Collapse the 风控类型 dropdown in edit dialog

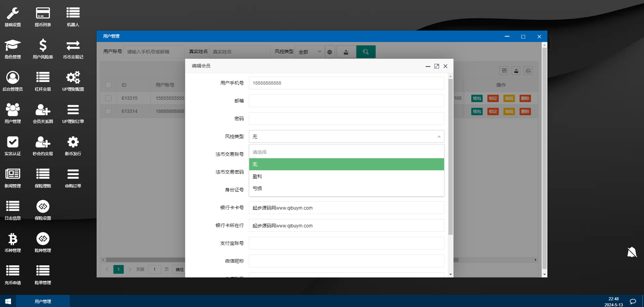[x=439, y=136]
